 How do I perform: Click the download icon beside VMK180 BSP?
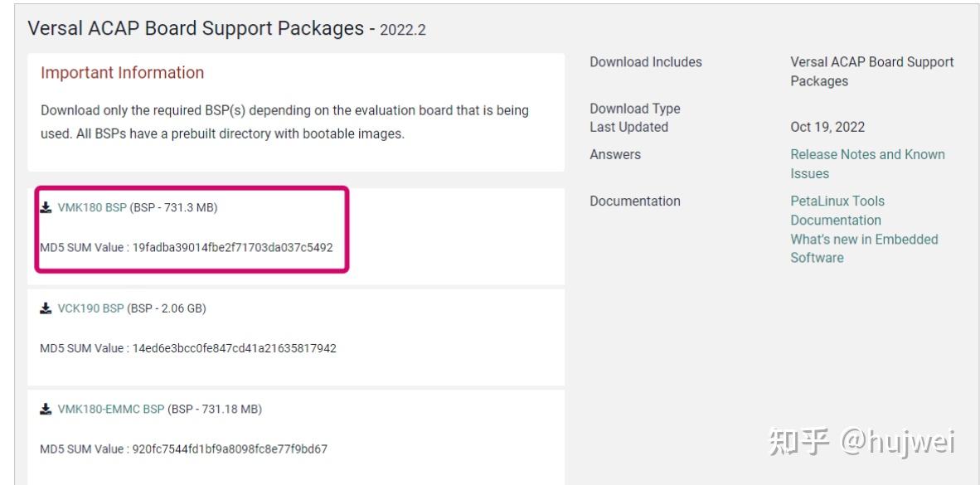point(46,207)
